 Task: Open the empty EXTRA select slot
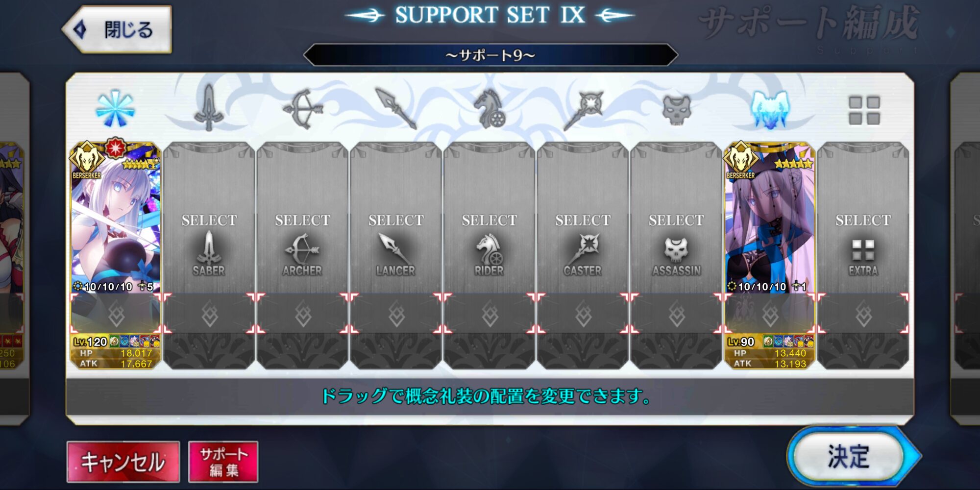coord(863,255)
